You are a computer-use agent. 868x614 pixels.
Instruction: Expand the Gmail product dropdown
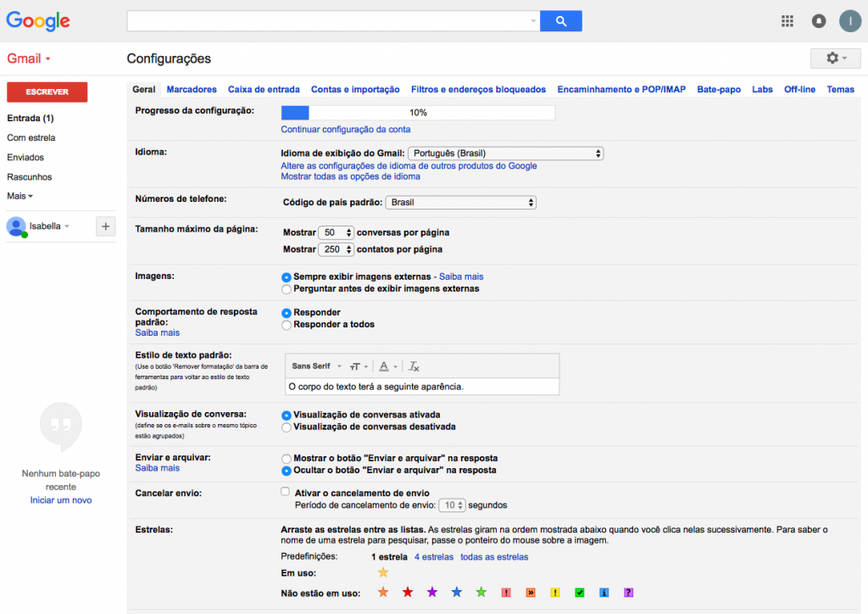pyautogui.click(x=29, y=59)
